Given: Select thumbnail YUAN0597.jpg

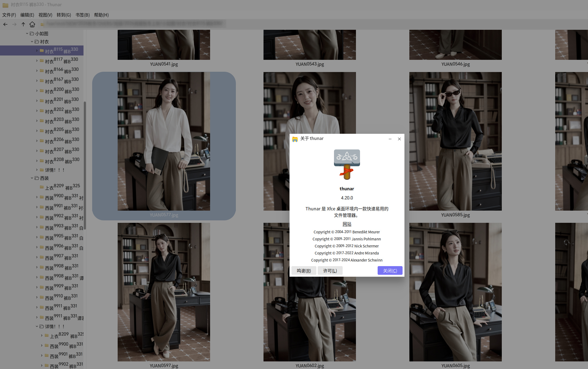Looking at the screenshot, I should pos(164,292).
